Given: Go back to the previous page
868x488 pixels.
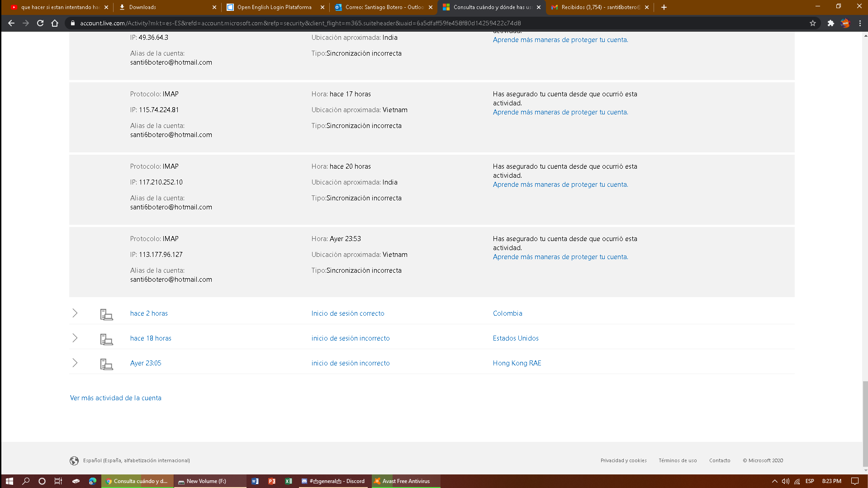Looking at the screenshot, I should (x=11, y=23).
